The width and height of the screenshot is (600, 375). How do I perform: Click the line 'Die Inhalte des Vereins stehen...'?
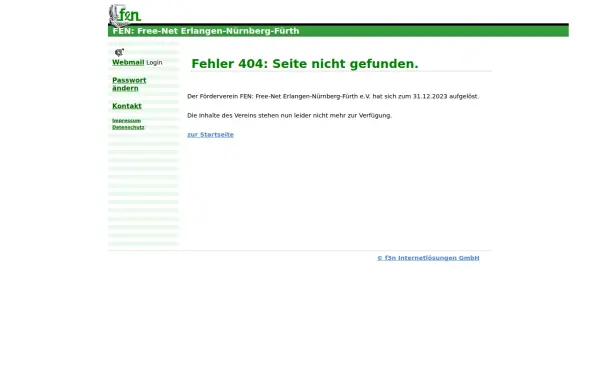(289, 116)
